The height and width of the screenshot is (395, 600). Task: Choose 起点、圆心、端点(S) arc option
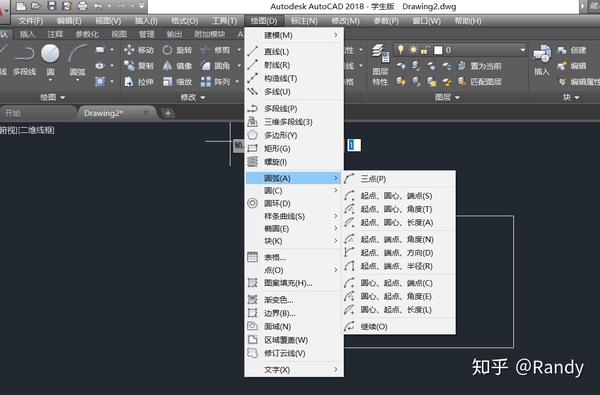[x=399, y=196]
